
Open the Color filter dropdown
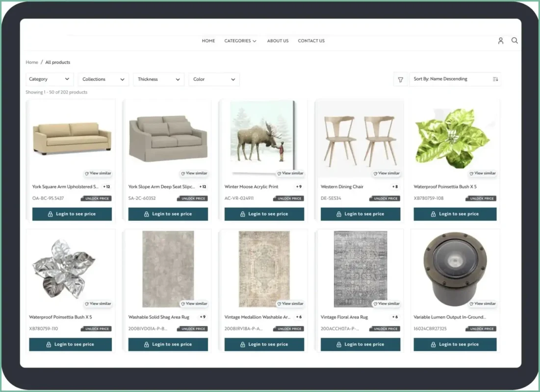214,79
